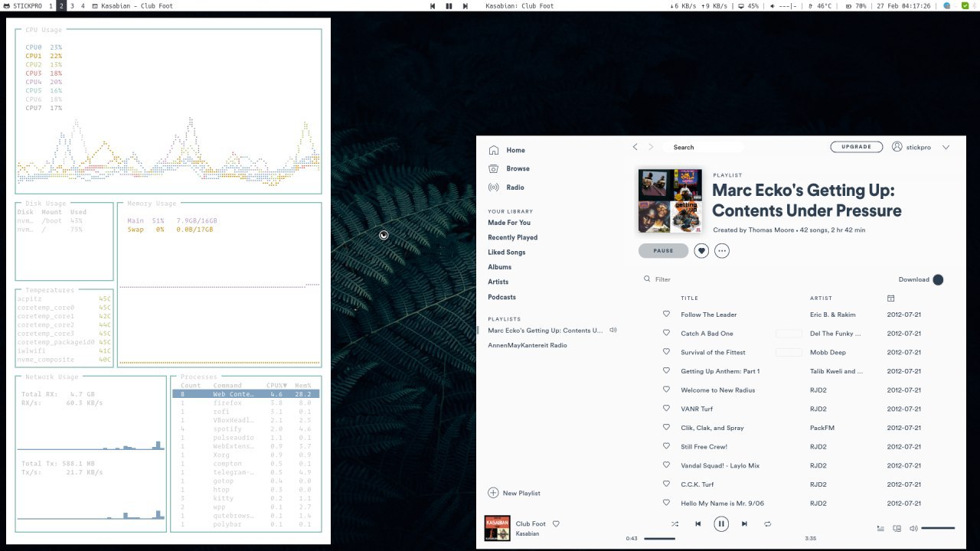Like Getting Up Anthem: Part 1
Screen dimensions: 980x551
(x=666, y=371)
